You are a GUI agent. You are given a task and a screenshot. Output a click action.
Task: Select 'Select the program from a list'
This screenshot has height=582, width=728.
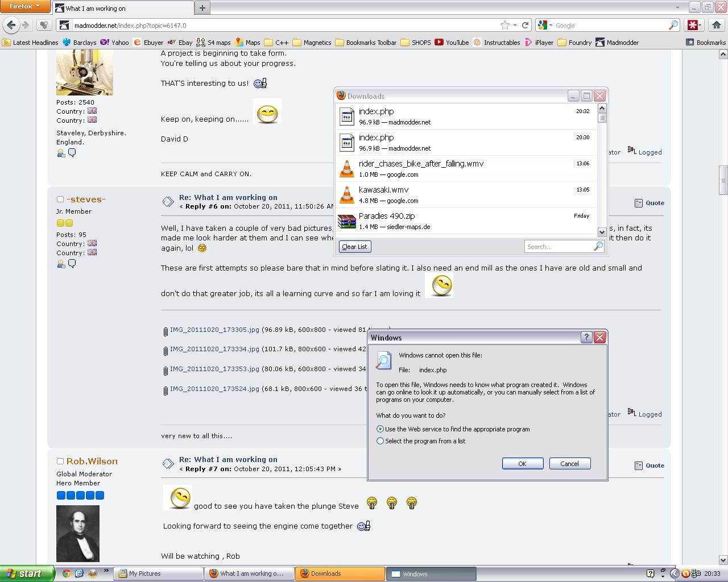(x=380, y=441)
